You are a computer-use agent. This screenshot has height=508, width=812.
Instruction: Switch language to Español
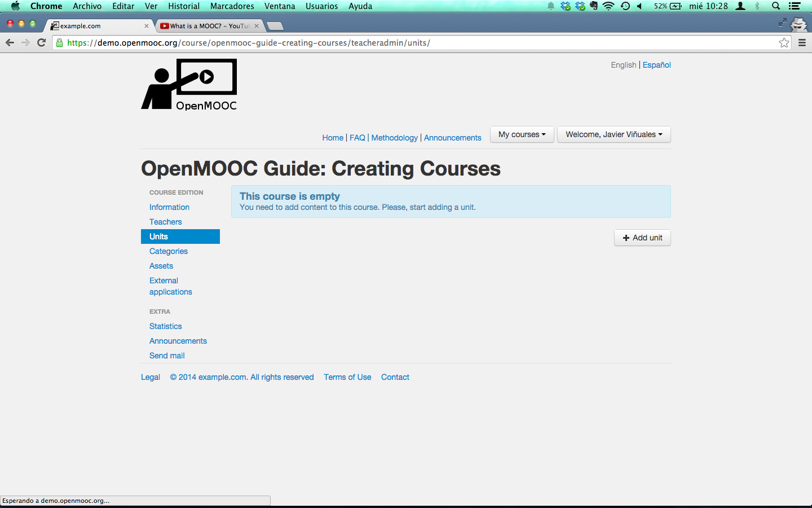pos(657,65)
